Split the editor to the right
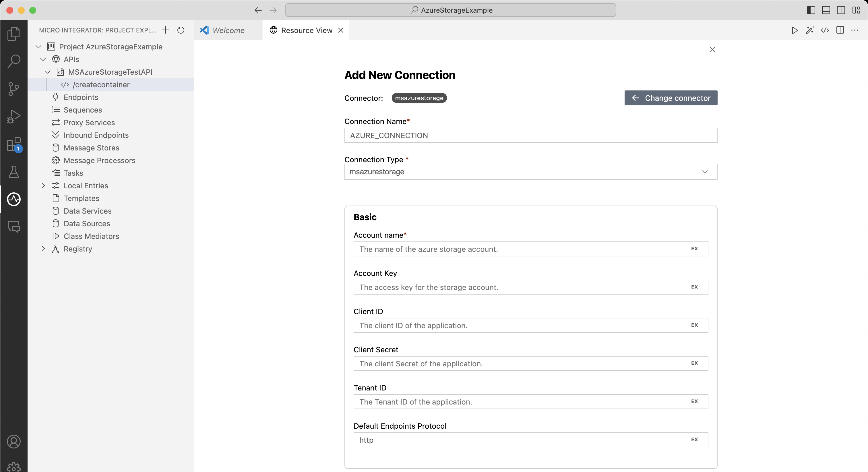The height and width of the screenshot is (472, 868). point(840,30)
